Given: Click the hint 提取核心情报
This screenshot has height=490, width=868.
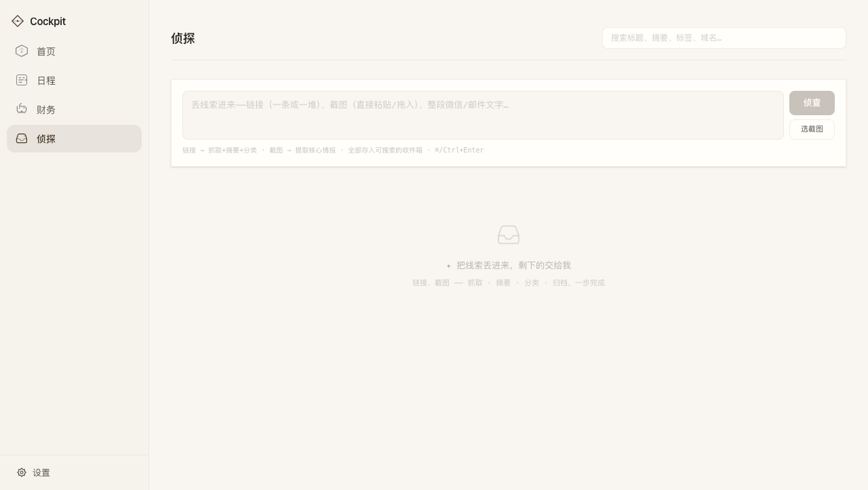Looking at the screenshot, I should pyautogui.click(x=315, y=150).
